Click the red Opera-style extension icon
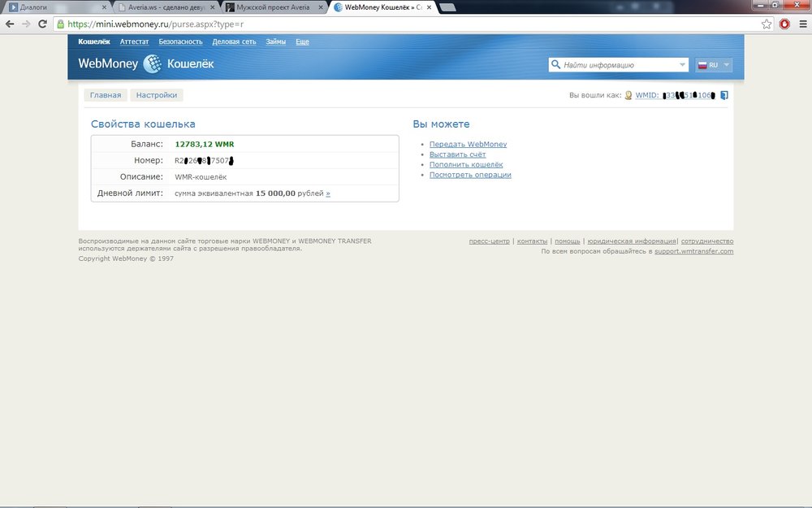The height and width of the screenshot is (508, 812). point(785,24)
